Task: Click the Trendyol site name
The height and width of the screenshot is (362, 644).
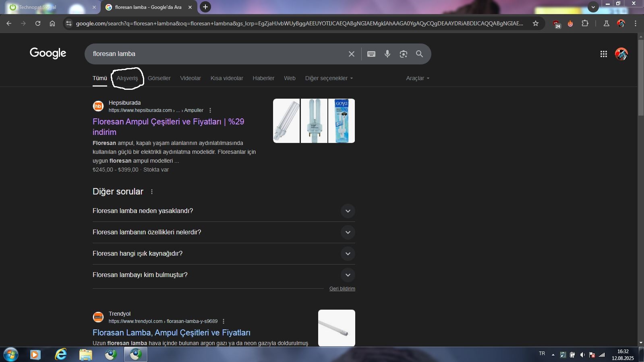Action: click(120, 314)
